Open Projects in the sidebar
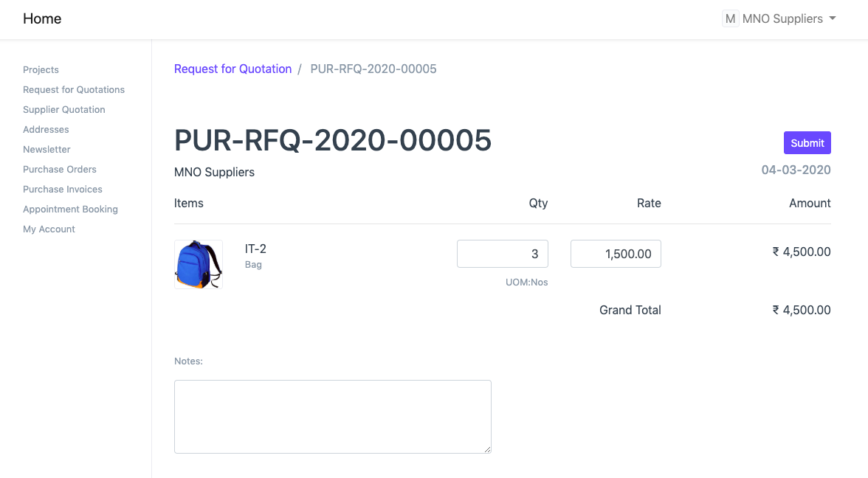This screenshot has height=478, width=868. pos(41,69)
